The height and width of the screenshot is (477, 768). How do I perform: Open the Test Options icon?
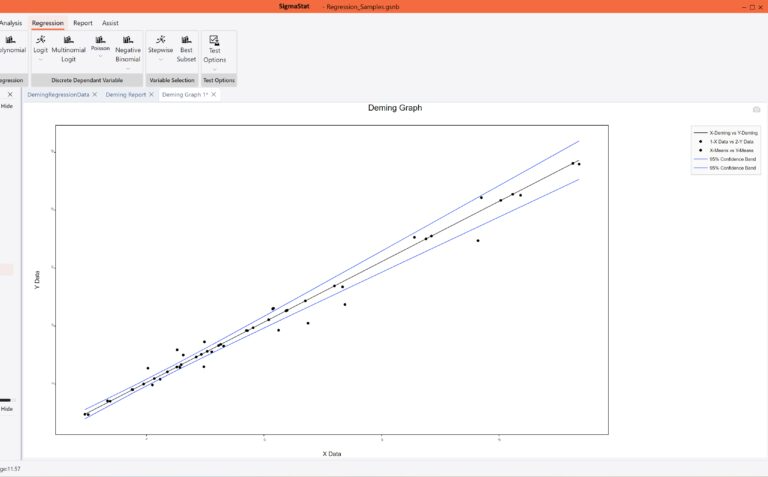pyautogui.click(x=214, y=40)
